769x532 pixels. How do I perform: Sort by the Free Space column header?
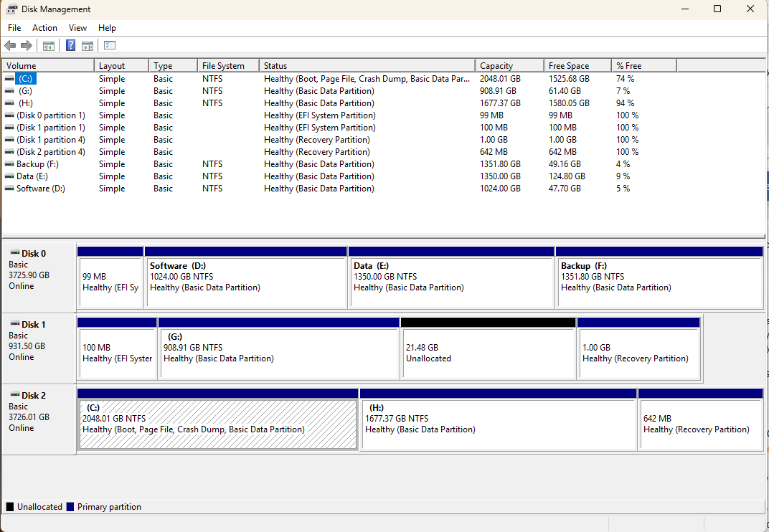pyautogui.click(x=577, y=66)
